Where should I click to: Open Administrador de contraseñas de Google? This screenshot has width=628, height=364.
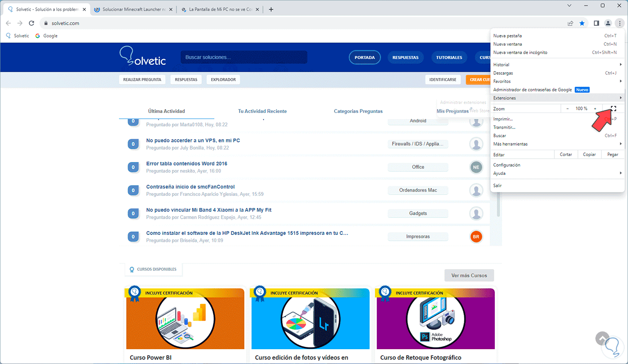tap(557, 90)
